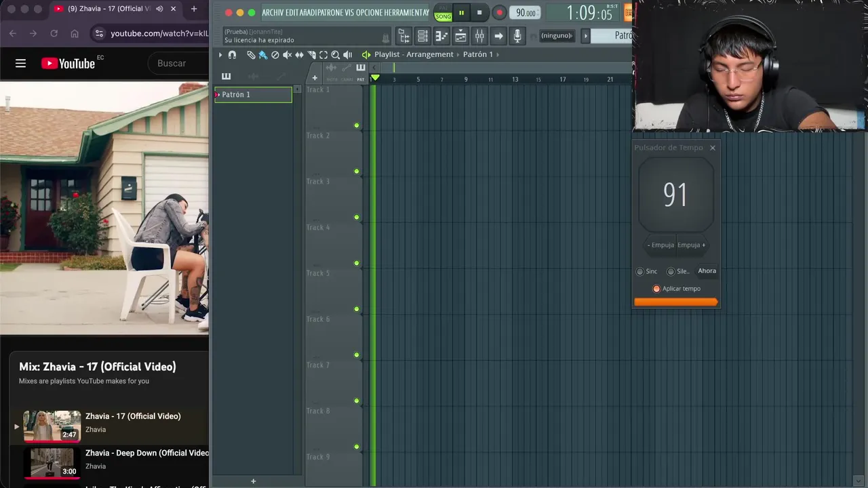Click the pause button in FL Studio transport
Screen dimensions: 868x488
pyautogui.click(x=461, y=13)
